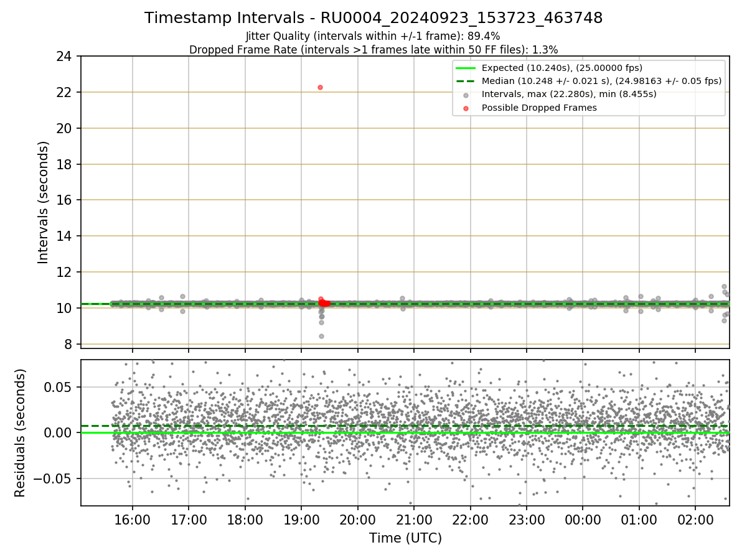Click the Intervals max/min legend entry
747x560 pixels.
tap(569, 94)
